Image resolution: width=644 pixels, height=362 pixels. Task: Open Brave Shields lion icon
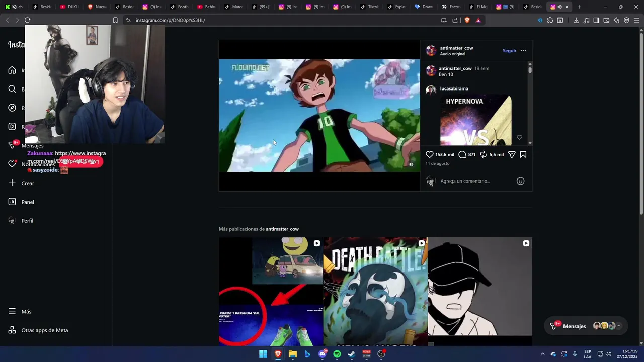(x=467, y=20)
